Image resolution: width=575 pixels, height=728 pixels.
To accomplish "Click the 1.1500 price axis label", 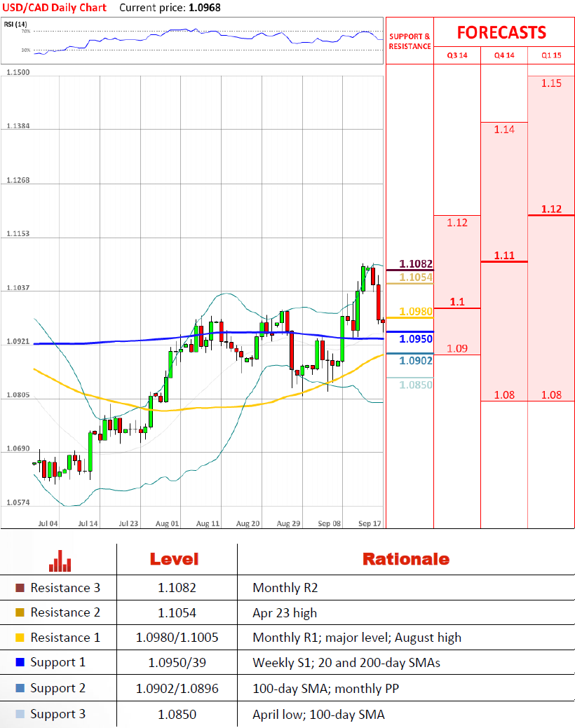I will pos(18,72).
